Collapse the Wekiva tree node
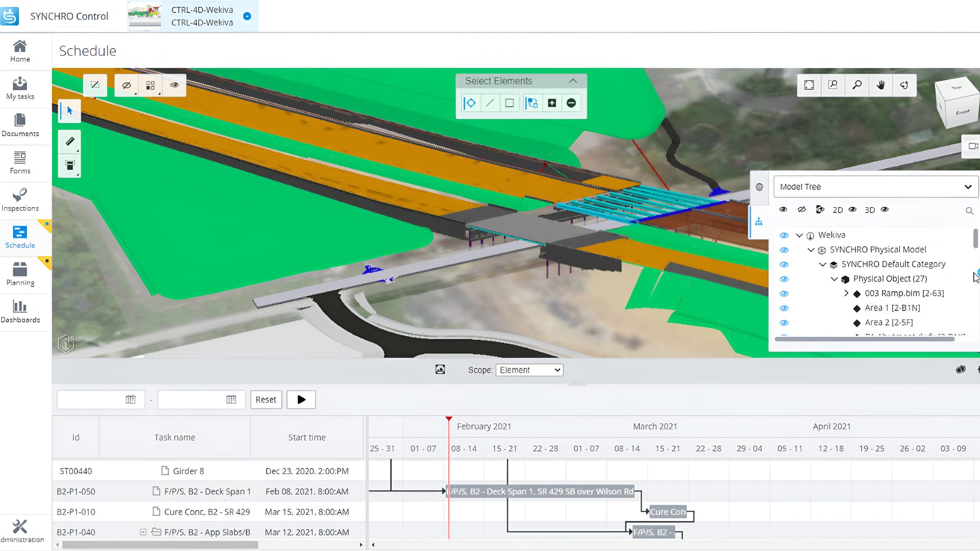The image size is (980, 551). [799, 235]
